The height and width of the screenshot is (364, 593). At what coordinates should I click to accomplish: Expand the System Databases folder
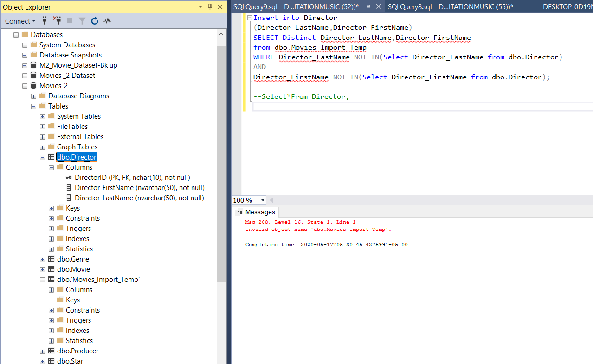[x=25, y=45]
